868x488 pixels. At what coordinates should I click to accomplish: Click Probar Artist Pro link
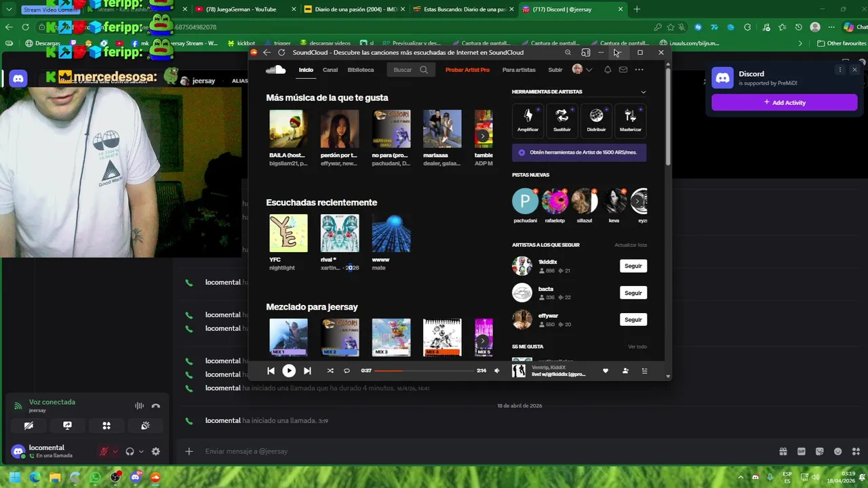[467, 70]
